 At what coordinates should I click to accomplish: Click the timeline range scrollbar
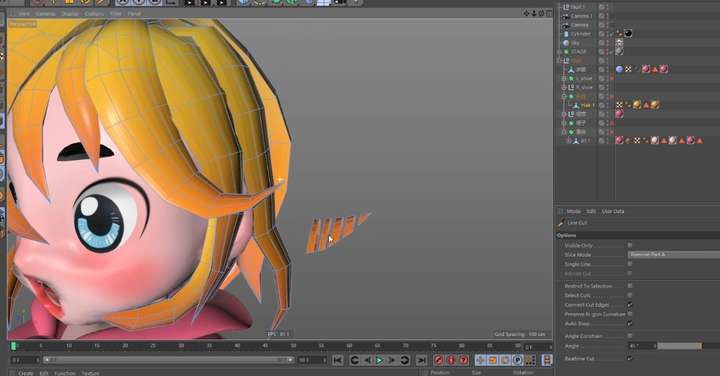pos(169,360)
